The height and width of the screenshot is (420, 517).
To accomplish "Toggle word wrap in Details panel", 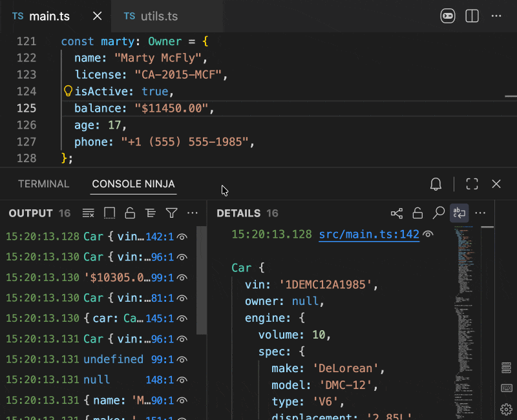I will pyautogui.click(x=459, y=213).
